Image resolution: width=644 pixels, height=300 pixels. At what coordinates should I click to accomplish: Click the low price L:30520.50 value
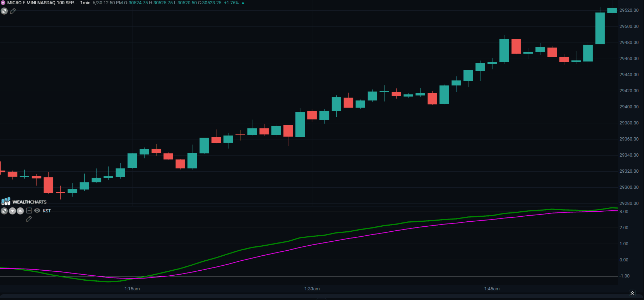[185, 3]
